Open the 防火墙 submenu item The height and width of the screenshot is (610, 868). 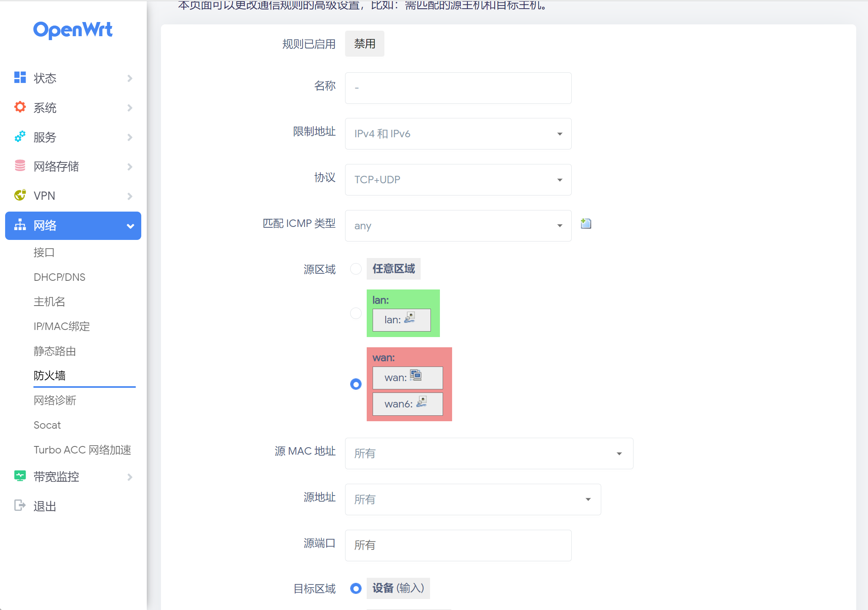(x=50, y=376)
